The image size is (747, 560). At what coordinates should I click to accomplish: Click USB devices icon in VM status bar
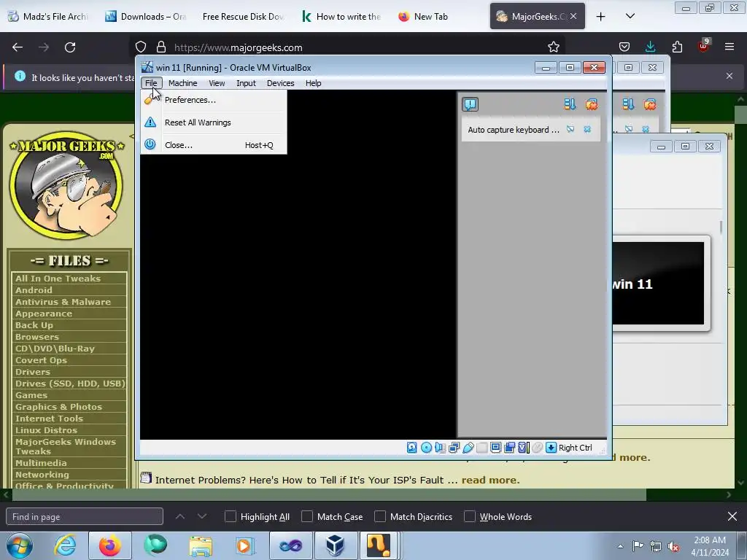(x=468, y=447)
